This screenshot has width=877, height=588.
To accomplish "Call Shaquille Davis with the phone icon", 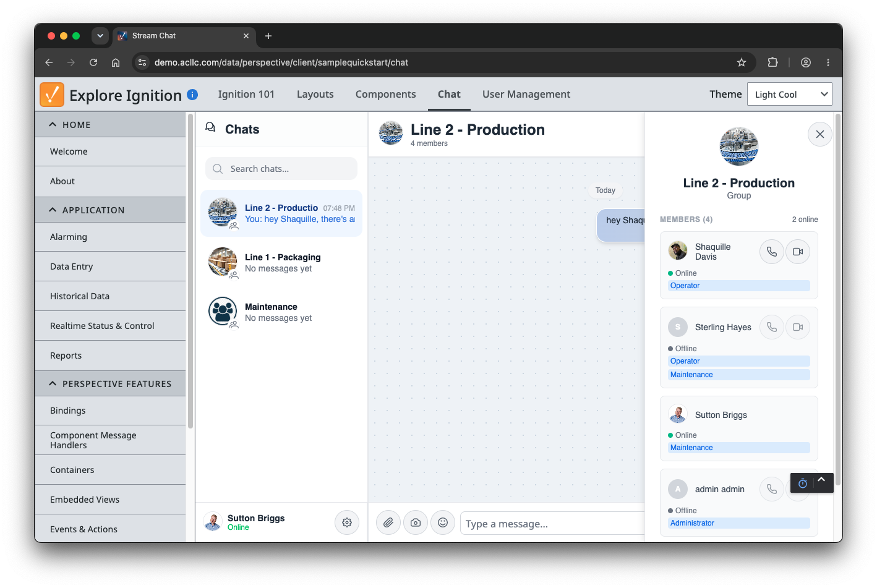I will click(x=772, y=252).
